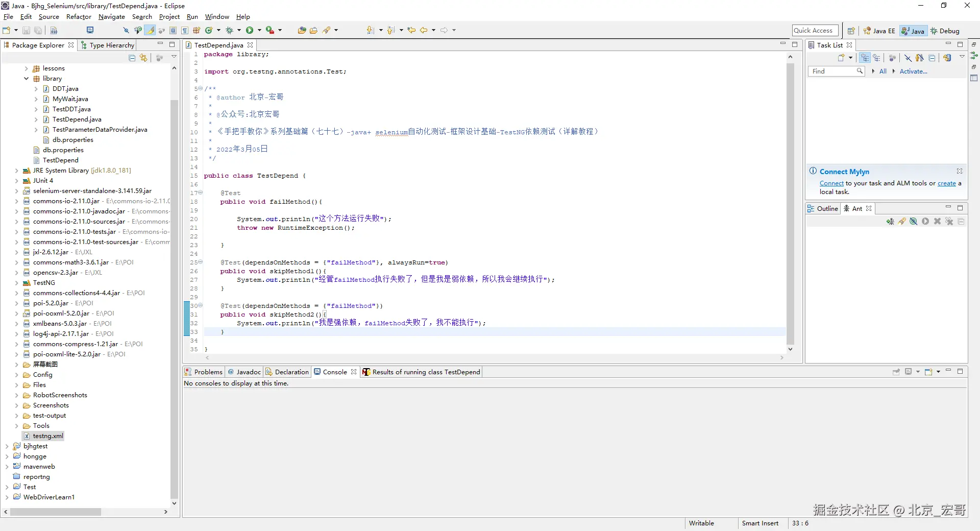
Task: Click the Quick Access search field
Action: click(815, 31)
